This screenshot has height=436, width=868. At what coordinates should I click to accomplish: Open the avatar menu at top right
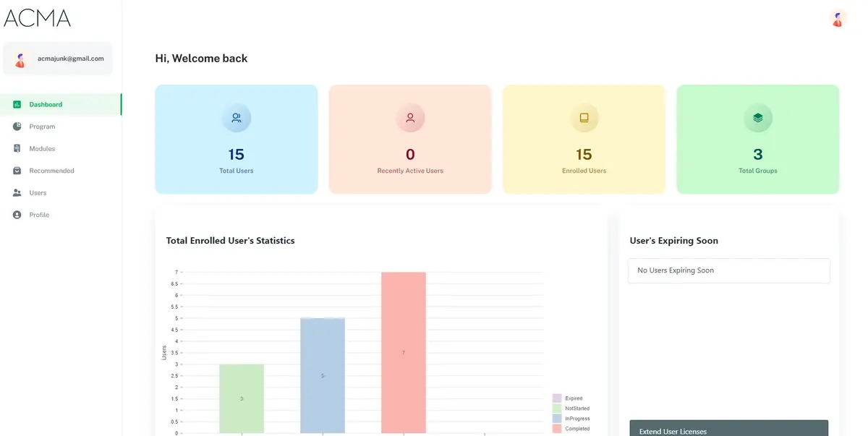click(838, 19)
